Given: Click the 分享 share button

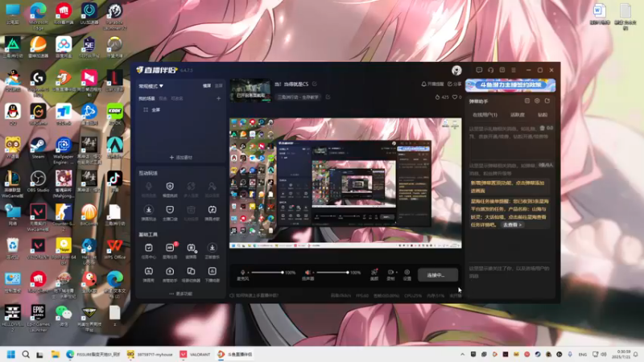Looking at the screenshot, I should click(454, 84).
